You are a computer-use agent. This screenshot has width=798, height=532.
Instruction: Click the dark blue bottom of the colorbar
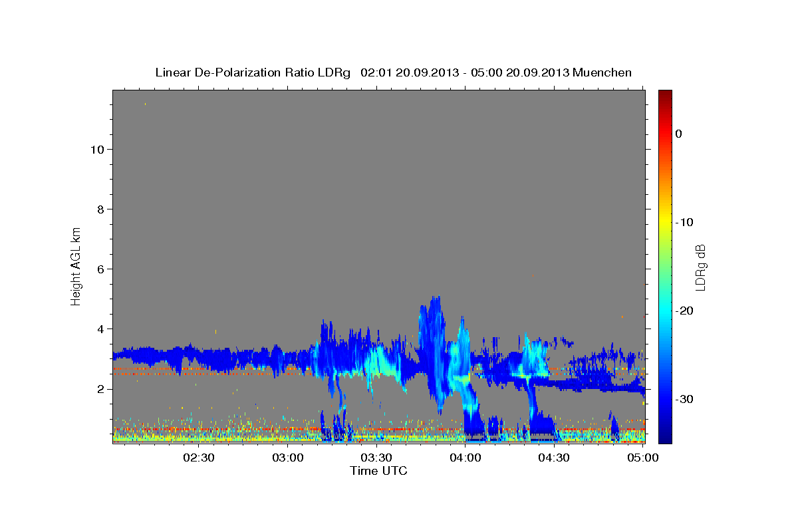(x=665, y=438)
